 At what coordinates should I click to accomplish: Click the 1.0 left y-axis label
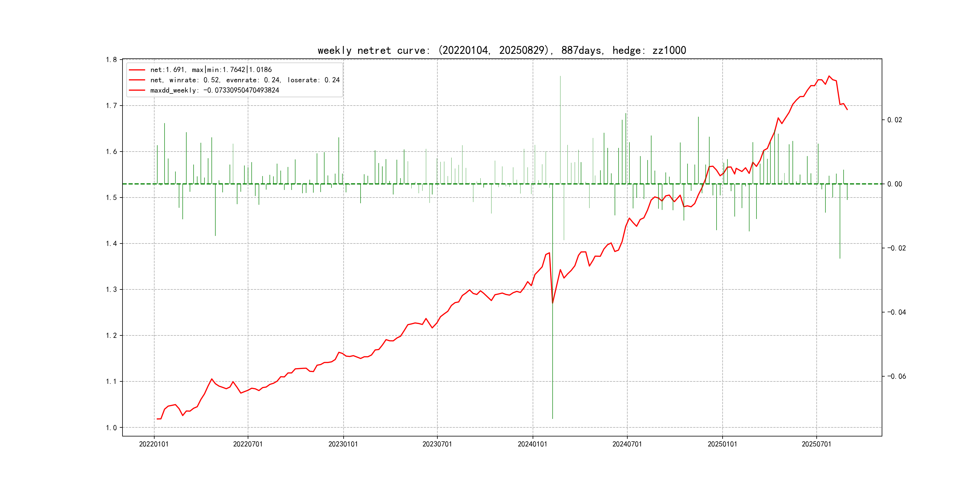pos(111,428)
